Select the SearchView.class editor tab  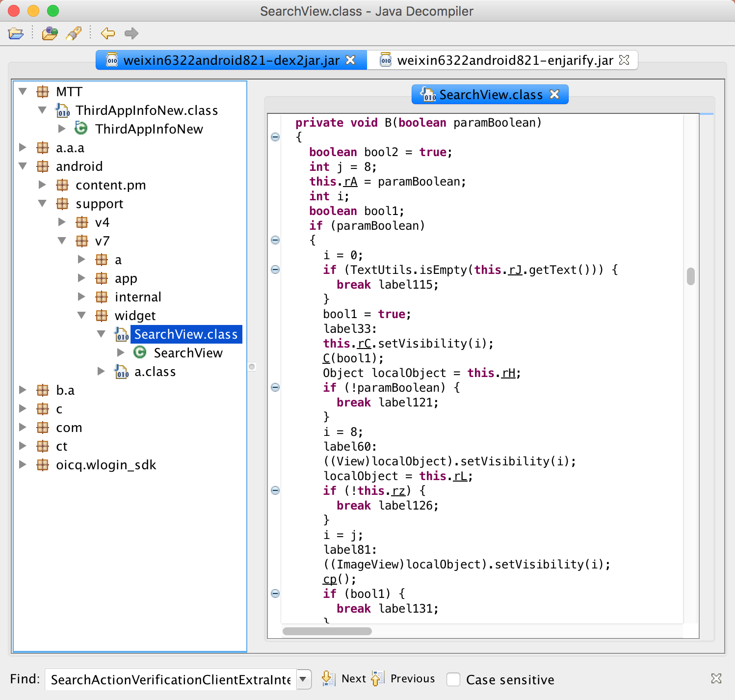[490, 95]
